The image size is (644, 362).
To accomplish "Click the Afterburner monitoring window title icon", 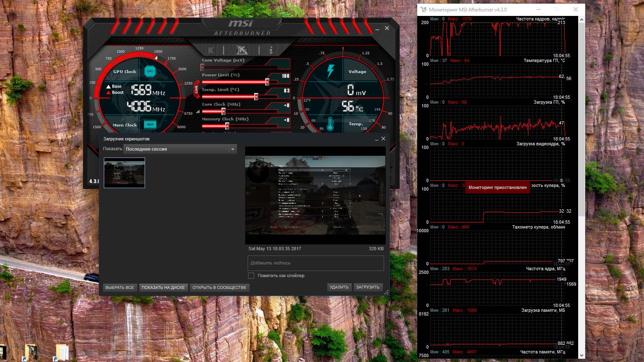I will (x=423, y=9).
